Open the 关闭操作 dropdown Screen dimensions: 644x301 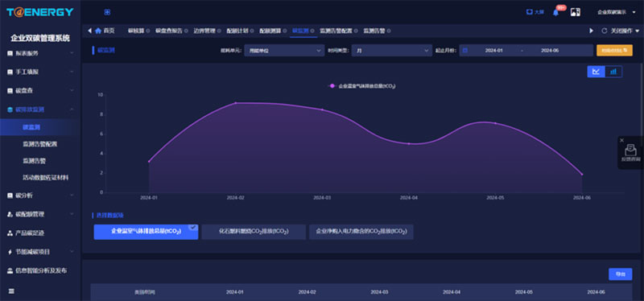[x=625, y=31]
